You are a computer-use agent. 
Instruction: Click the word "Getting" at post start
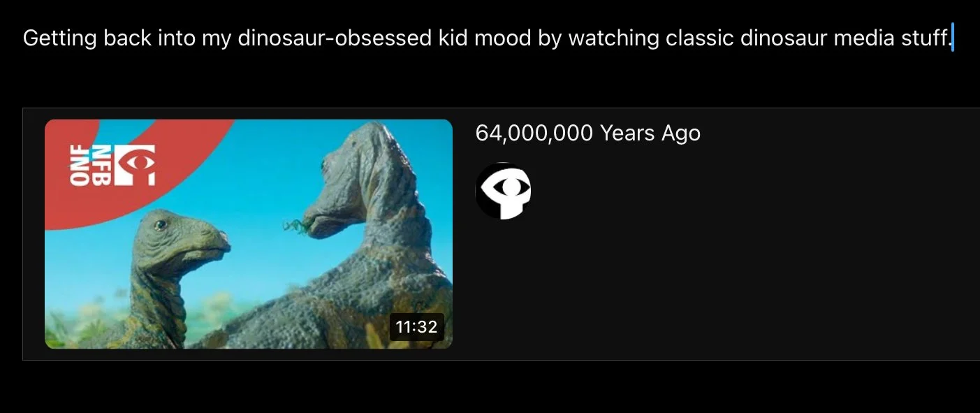[x=59, y=38]
